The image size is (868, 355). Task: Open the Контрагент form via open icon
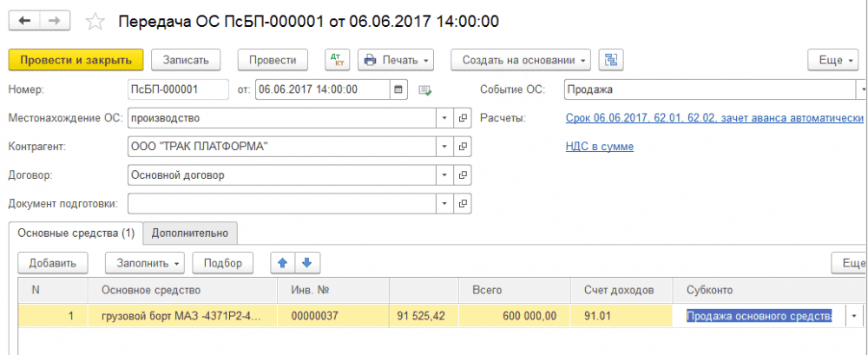(463, 147)
